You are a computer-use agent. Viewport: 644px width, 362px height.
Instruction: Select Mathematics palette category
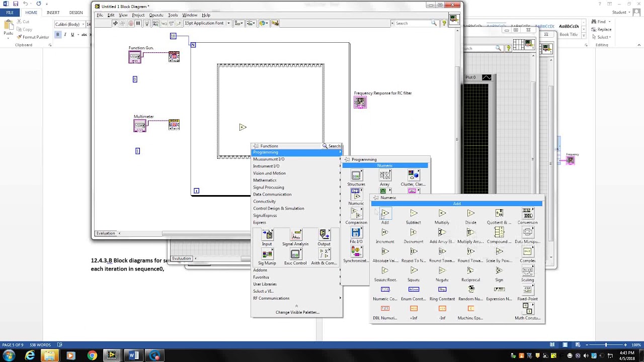coord(297,180)
